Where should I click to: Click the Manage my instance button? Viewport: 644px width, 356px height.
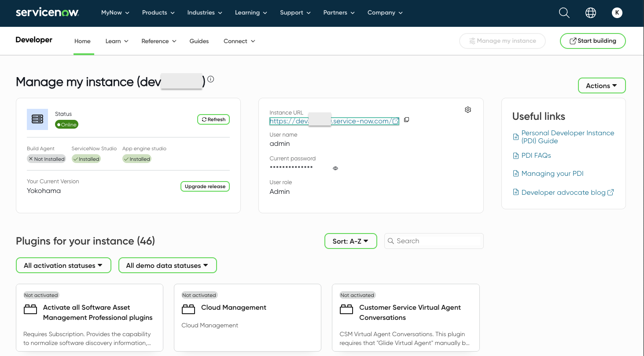[x=502, y=41]
